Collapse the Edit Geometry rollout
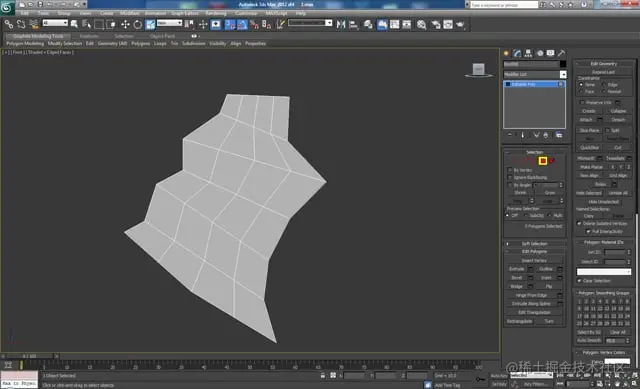The height and width of the screenshot is (389, 640). pos(604,63)
